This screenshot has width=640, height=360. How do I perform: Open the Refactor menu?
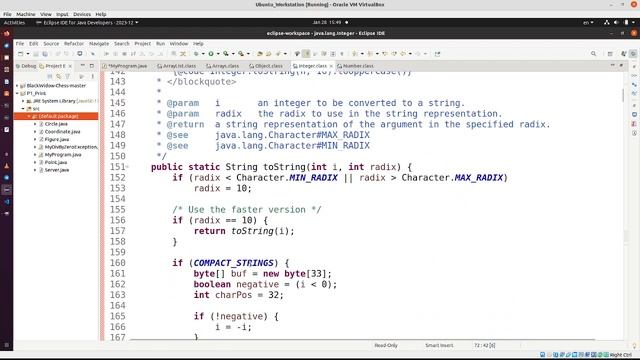click(74, 43)
